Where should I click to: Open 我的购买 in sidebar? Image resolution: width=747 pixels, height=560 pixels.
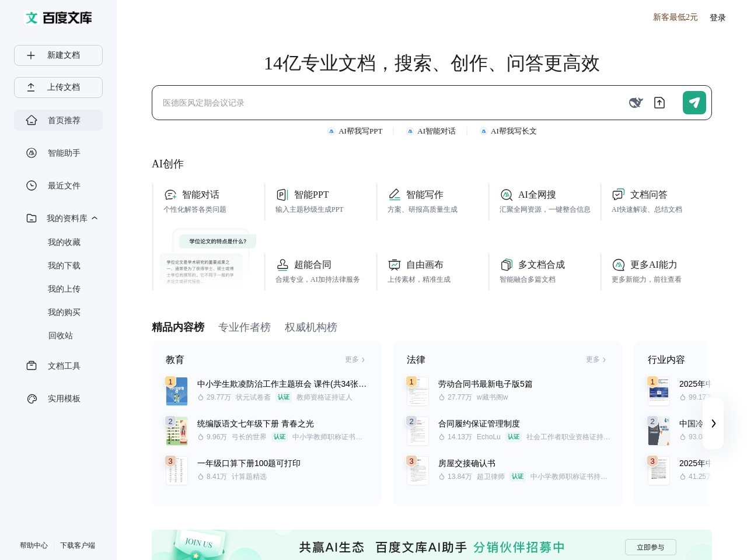[x=64, y=312]
